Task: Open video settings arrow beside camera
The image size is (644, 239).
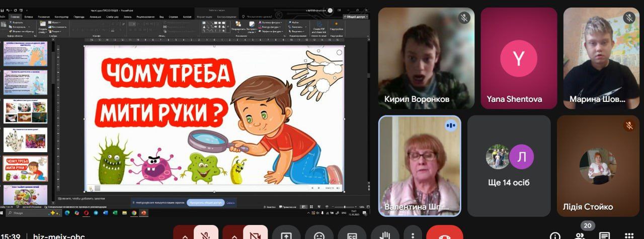Action: 234,234
